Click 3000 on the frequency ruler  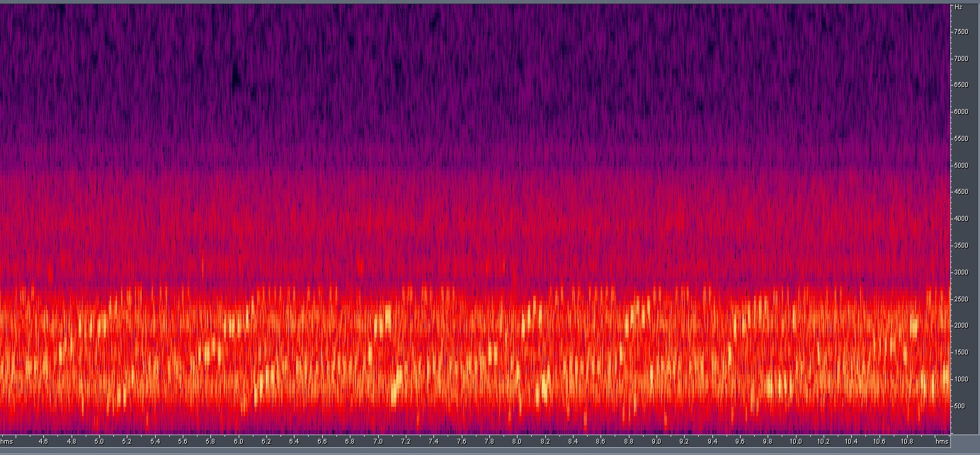click(960, 272)
